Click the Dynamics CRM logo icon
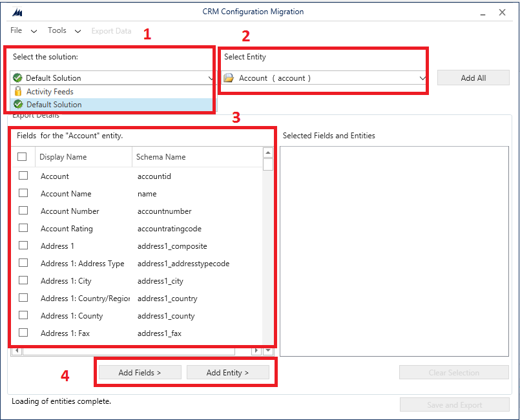This screenshot has height=420, width=520. [x=17, y=12]
